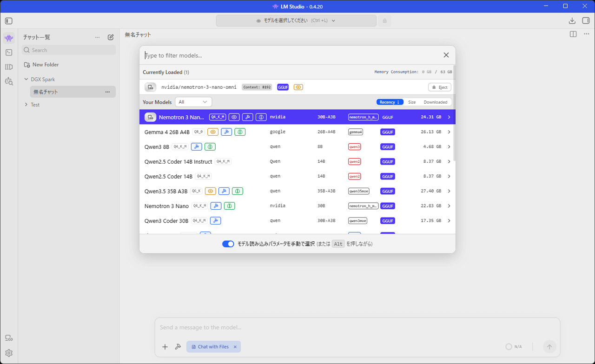Click the tool-use hammer icon on Gemma 4 26B A4B
Image resolution: width=595 pixels, height=364 pixels.
(x=226, y=132)
